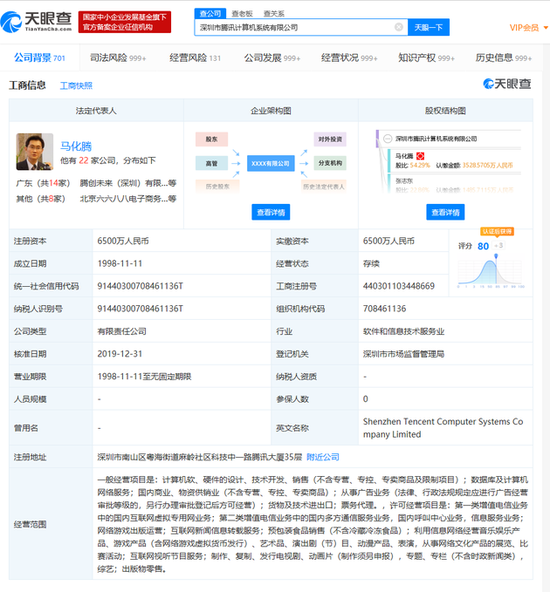Open 北京六六八八电子商务 company link

click(x=128, y=199)
